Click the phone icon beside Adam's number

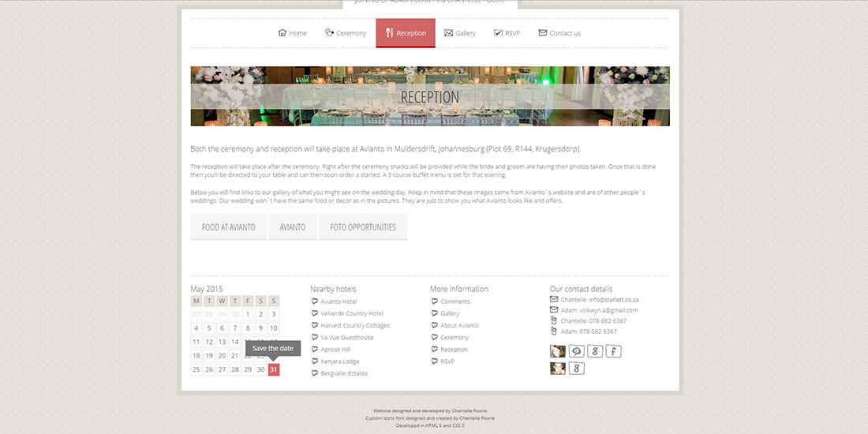coord(554,331)
